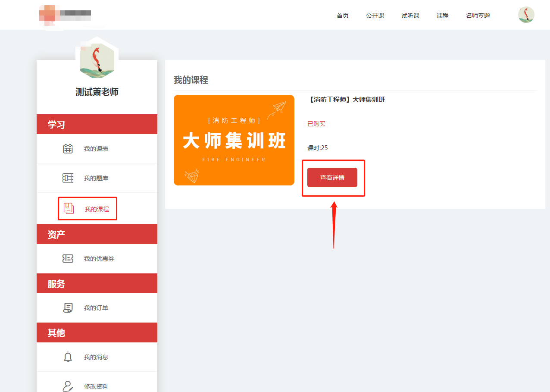Image resolution: width=550 pixels, height=392 pixels.
Task: Select the profile edit icon beside 修改资料
Action: 68,385
